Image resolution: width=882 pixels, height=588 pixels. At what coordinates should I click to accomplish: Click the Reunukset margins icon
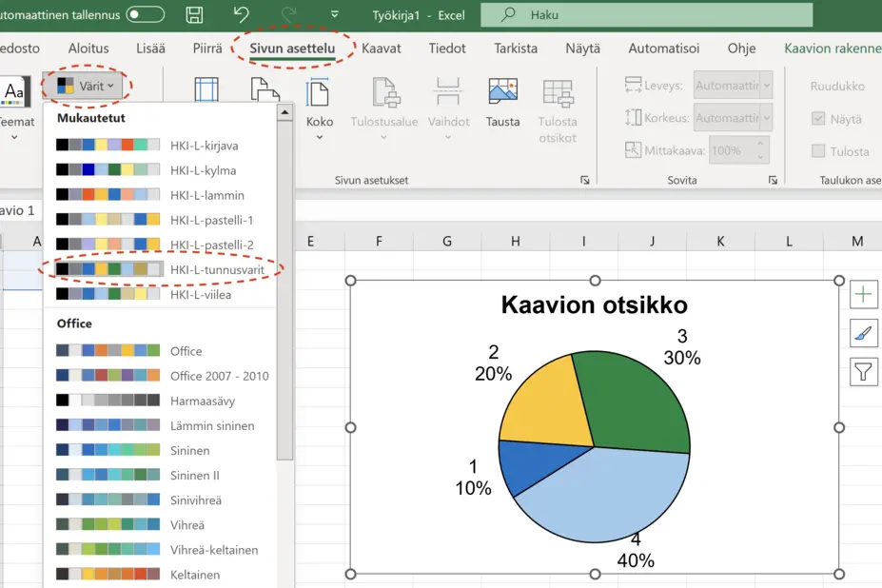click(206, 90)
